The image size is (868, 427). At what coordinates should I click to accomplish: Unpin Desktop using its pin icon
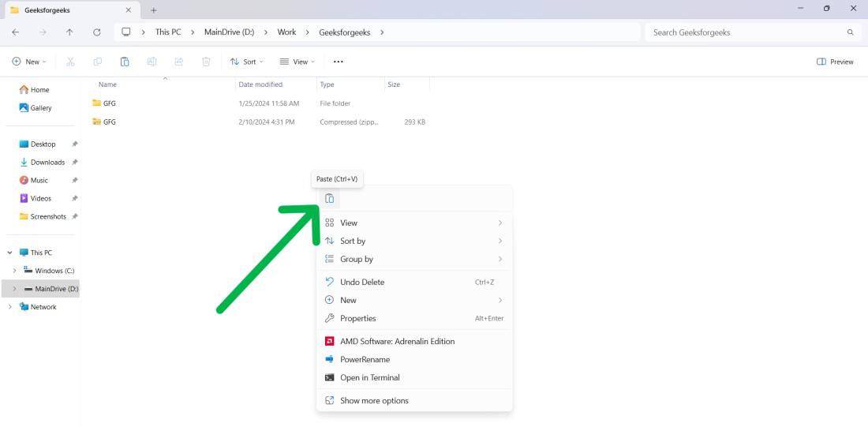pyautogui.click(x=75, y=144)
